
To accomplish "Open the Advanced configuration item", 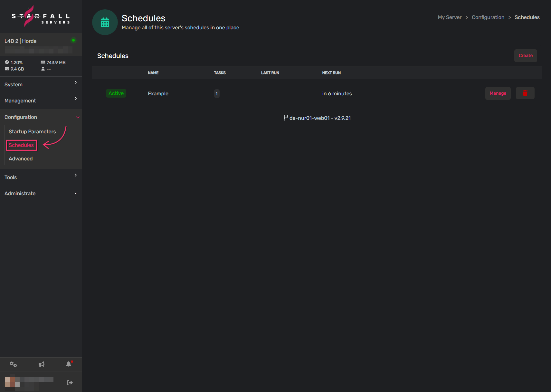I will [x=21, y=158].
